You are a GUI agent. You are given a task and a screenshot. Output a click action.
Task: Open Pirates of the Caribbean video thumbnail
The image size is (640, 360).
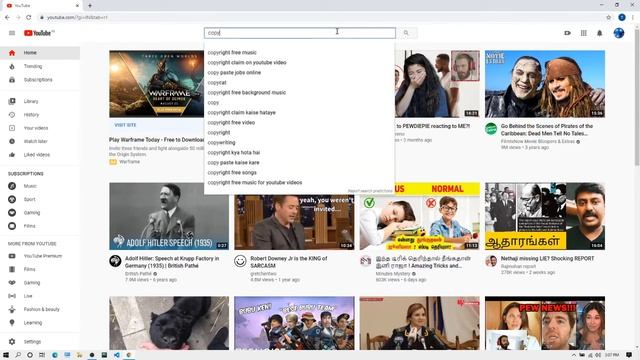(545, 84)
